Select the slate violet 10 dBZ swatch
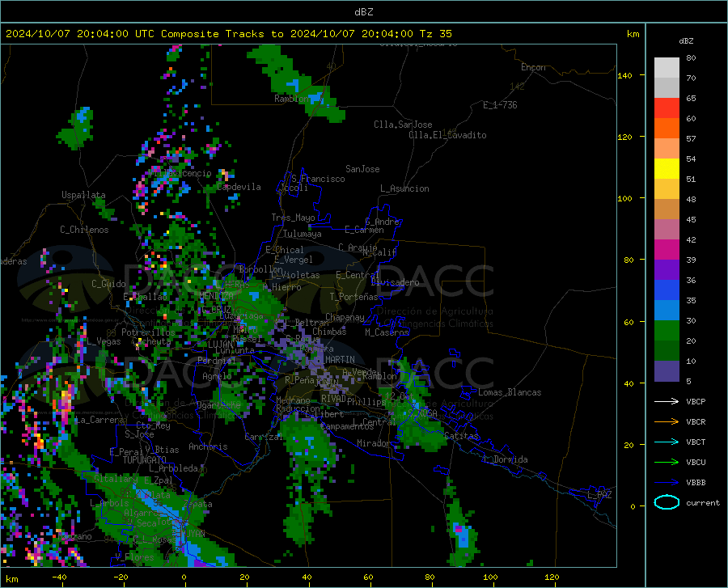Image resolution: width=728 pixels, height=588 pixels. click(x=667, y=371)
